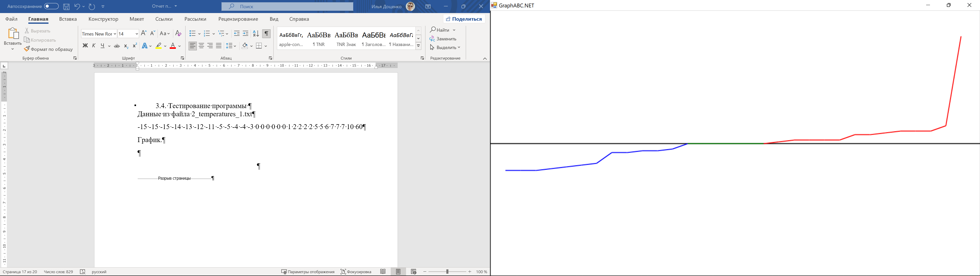Click the Redo (repeat) icon
This screenshot has height=276, width=980.
[92, 6]
